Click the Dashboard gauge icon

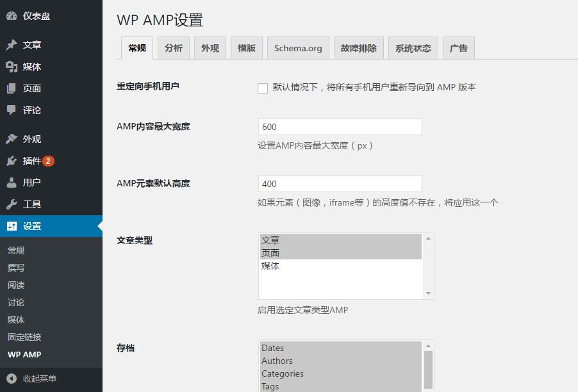(x=12, y=16)
